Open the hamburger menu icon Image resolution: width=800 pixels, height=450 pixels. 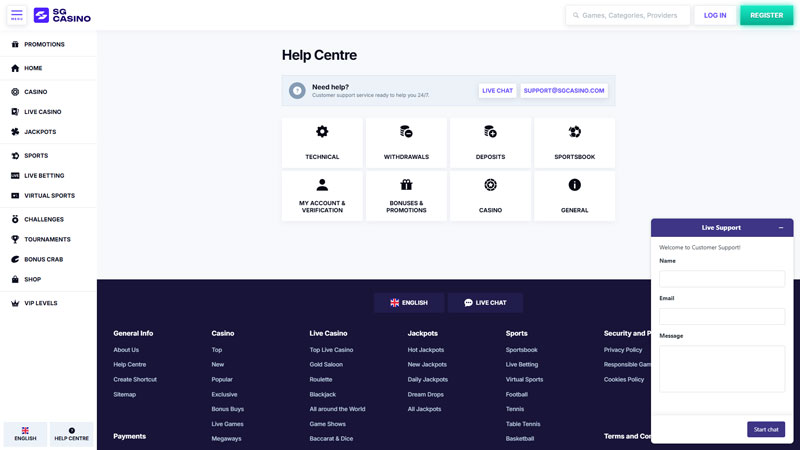point(17,15)
